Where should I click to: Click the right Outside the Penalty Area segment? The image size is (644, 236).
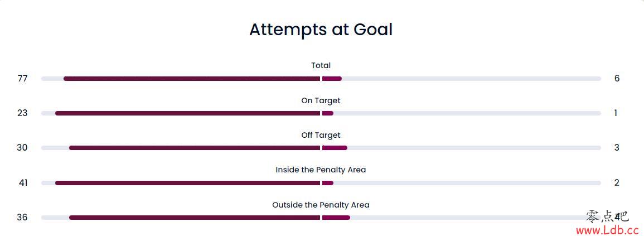click(x=336, y=217)
